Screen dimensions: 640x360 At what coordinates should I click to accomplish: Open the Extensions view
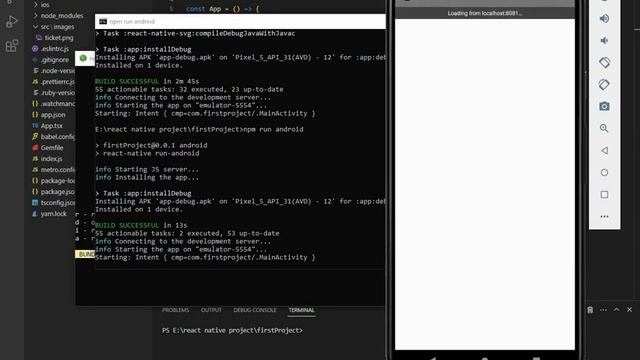[12, 45]
